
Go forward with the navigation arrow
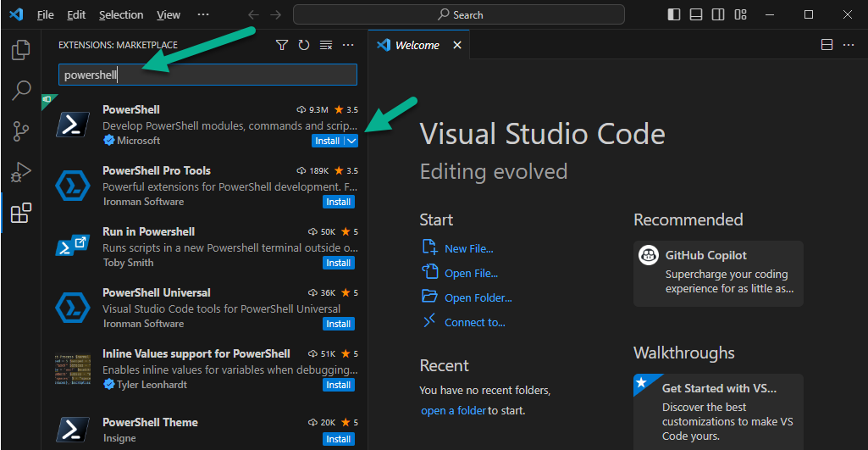click(x=275, y=15)
